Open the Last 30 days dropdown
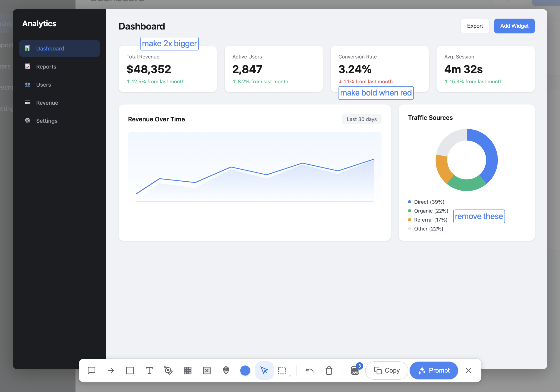 point(361,119)
